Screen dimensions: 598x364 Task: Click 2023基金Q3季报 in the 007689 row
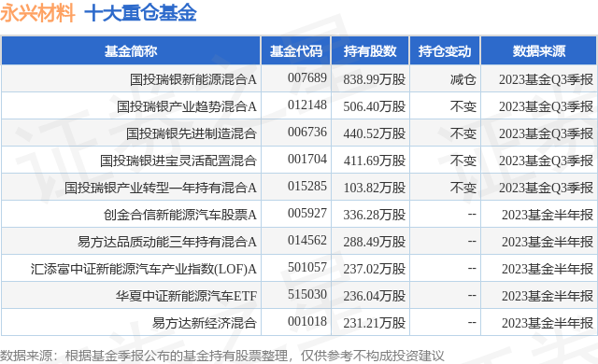546,79
